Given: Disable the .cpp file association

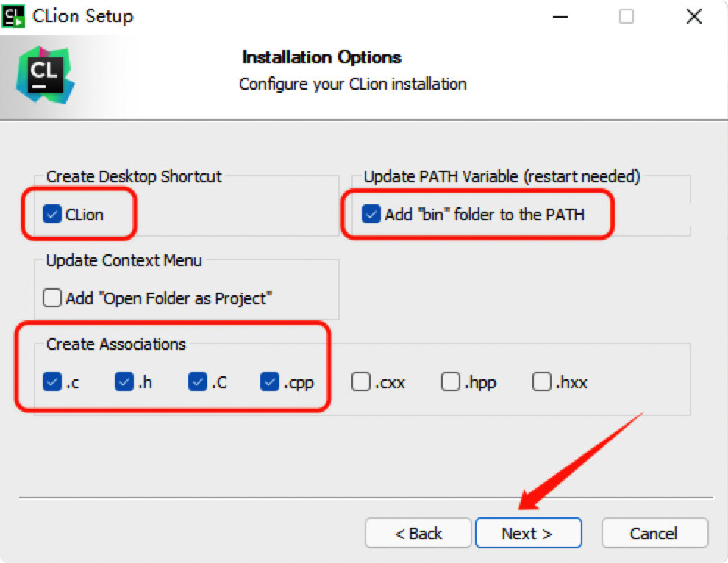Looking at the screenshot, I should click(270, 382).
